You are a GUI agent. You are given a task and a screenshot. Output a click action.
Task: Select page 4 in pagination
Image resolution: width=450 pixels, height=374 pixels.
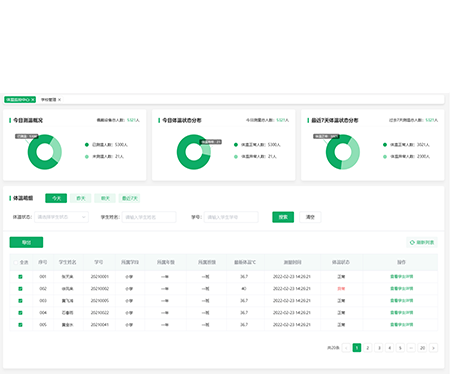pos(389,348)
